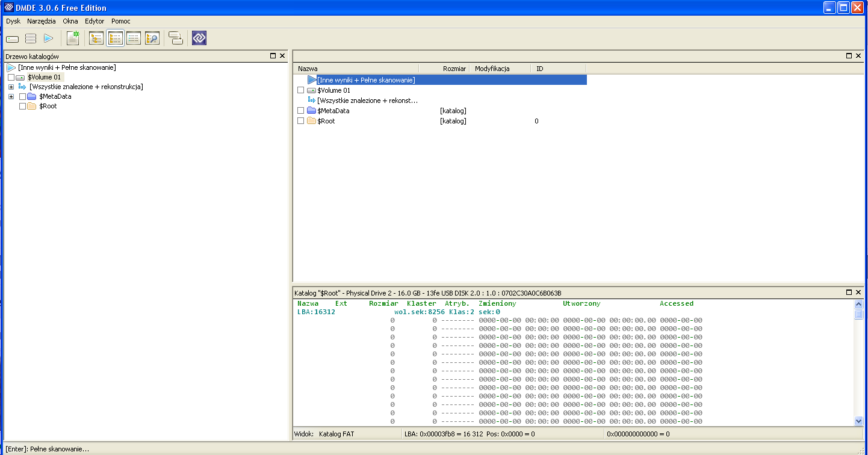
Task: Click play icon beside tree's Inne wyniki entry
Action: coord(11,67)
